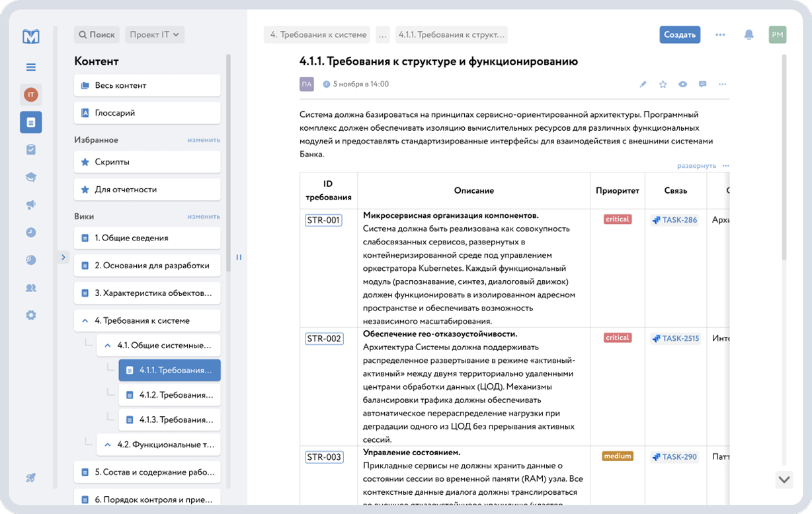Select the tasks clipboard icon in sidebar
The image size is (812, 514).
(30, 150)
